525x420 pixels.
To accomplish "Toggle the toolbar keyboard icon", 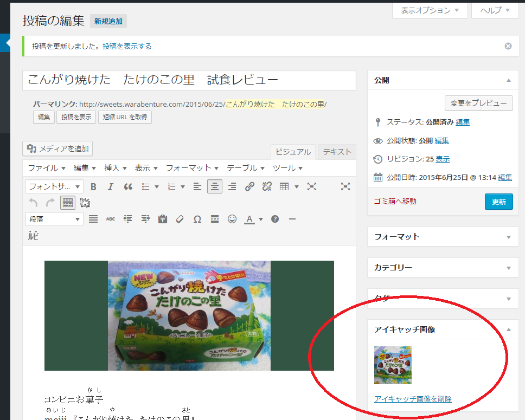I will pos(68,203).
